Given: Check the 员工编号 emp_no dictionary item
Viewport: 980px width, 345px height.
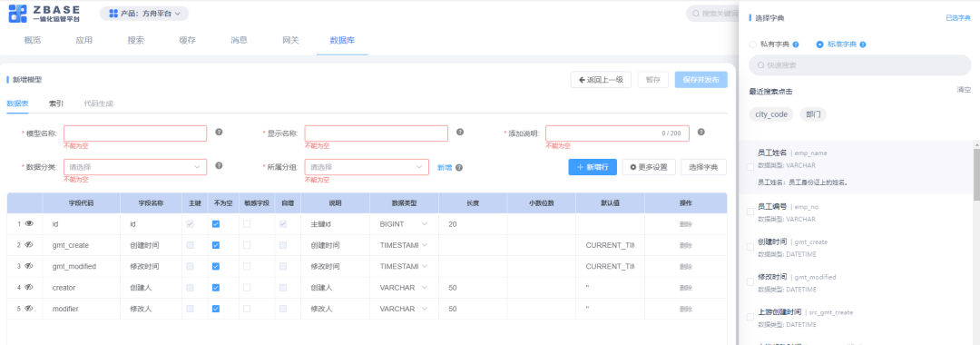Looking at the screenshot, I should coord(750,212).
